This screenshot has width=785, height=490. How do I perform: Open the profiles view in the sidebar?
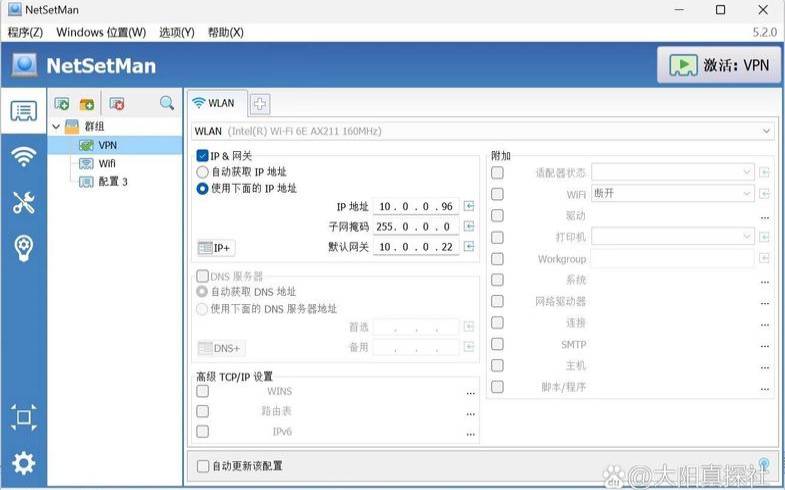(x=24, y=111)
